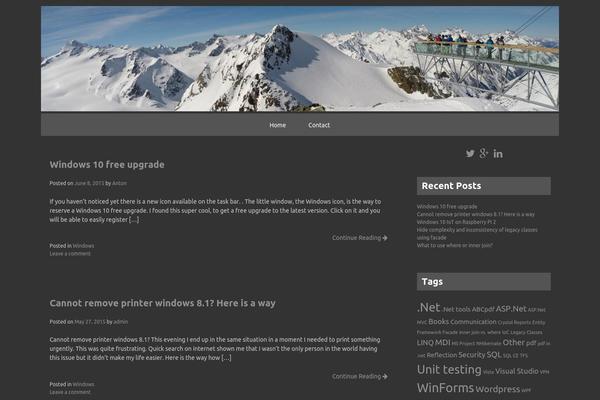Open recent post 'Cannot remove printer windows 8.1' in sidebar
The height and width of the screenshot is (400, 600).
476,214
